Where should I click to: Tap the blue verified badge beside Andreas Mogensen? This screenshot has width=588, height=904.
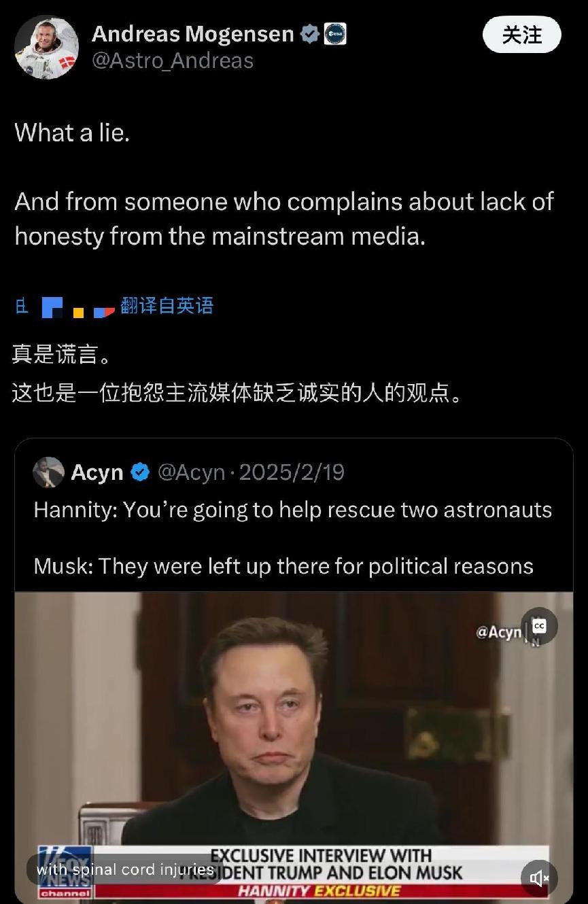point(310,34)
